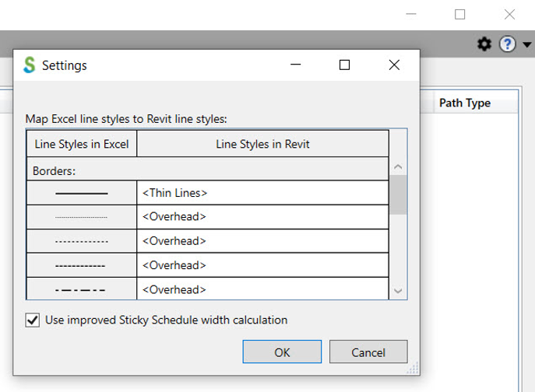The width and height of the screenshot is (535, 392).
Task: Open the help question mark icon
Action: click(x=508, y=44)
